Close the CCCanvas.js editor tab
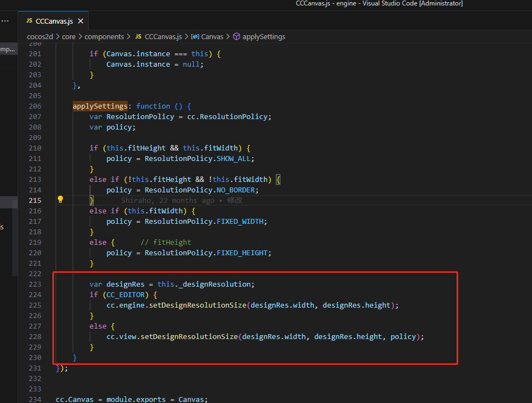Image resolution: width=532 pixels, height=403 pixels. (x=80, y=21)
